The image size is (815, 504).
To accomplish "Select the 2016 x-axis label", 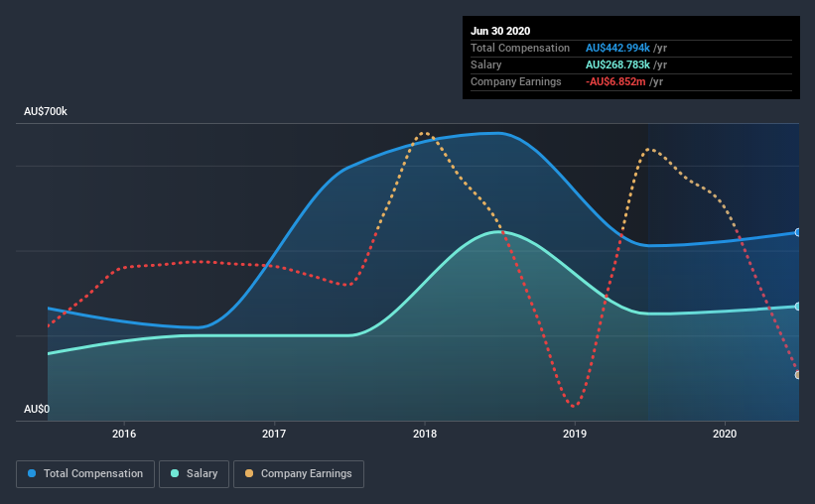I will coord(124,434).
